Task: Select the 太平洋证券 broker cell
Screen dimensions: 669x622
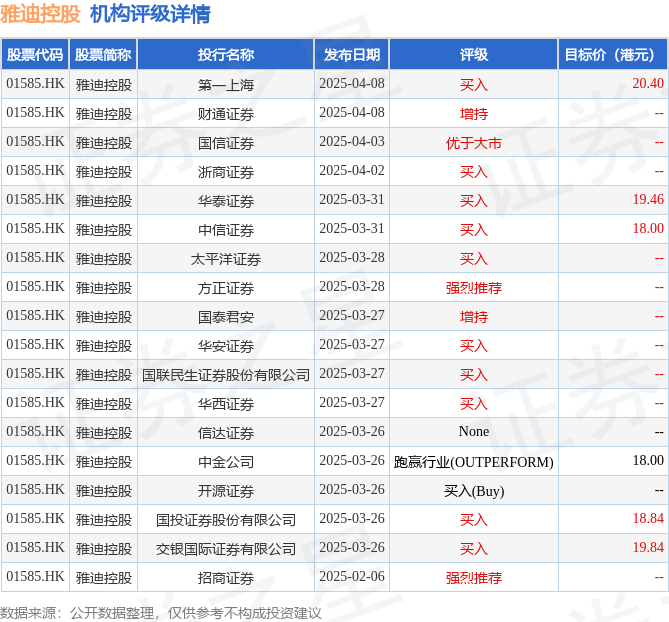Action: 226,259
